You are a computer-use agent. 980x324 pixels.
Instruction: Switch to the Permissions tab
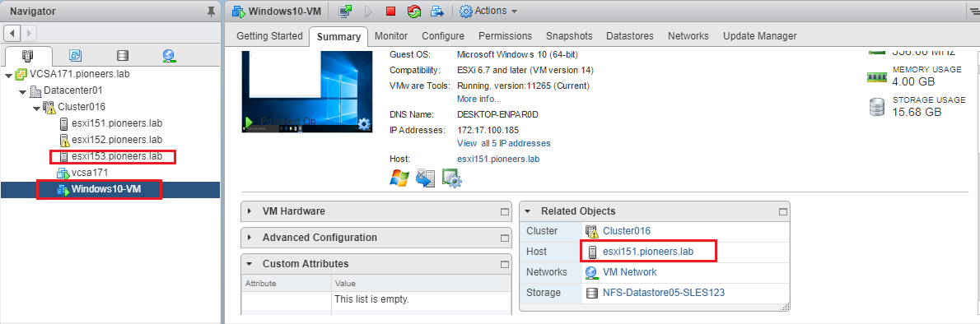point(505,36)
